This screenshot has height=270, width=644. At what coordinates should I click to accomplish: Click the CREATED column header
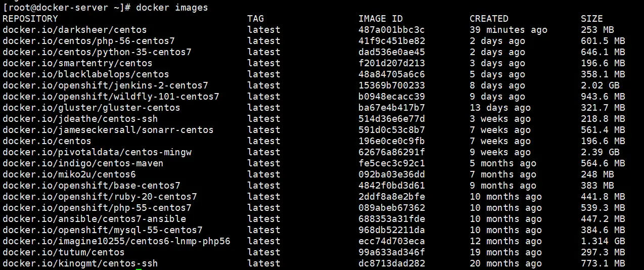click(x=489, y=19)
